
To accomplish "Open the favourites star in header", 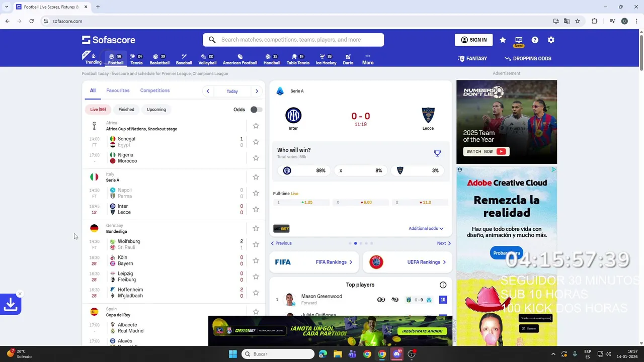I will point(503,40).
